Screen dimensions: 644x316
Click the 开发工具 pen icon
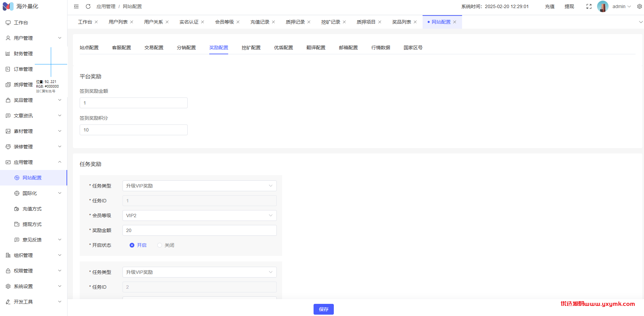[8, 302]
